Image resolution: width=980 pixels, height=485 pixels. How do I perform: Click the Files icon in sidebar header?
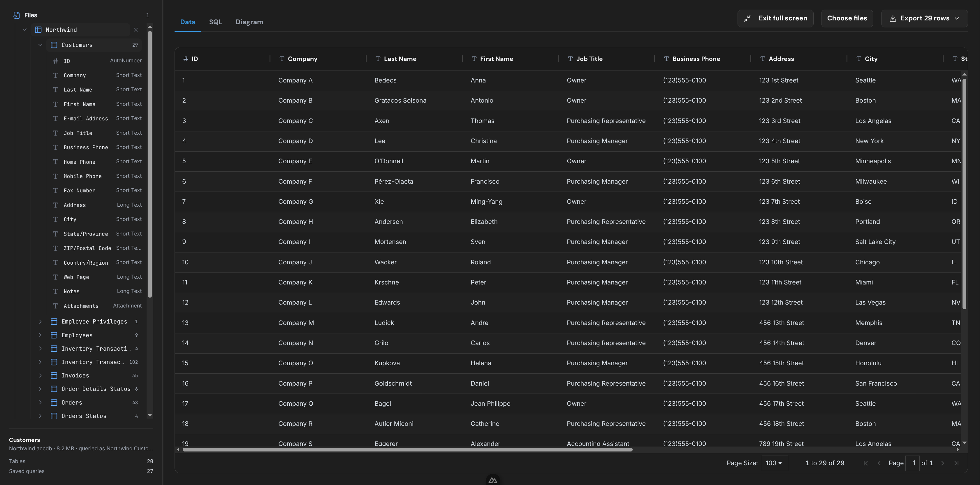point(16,15)
